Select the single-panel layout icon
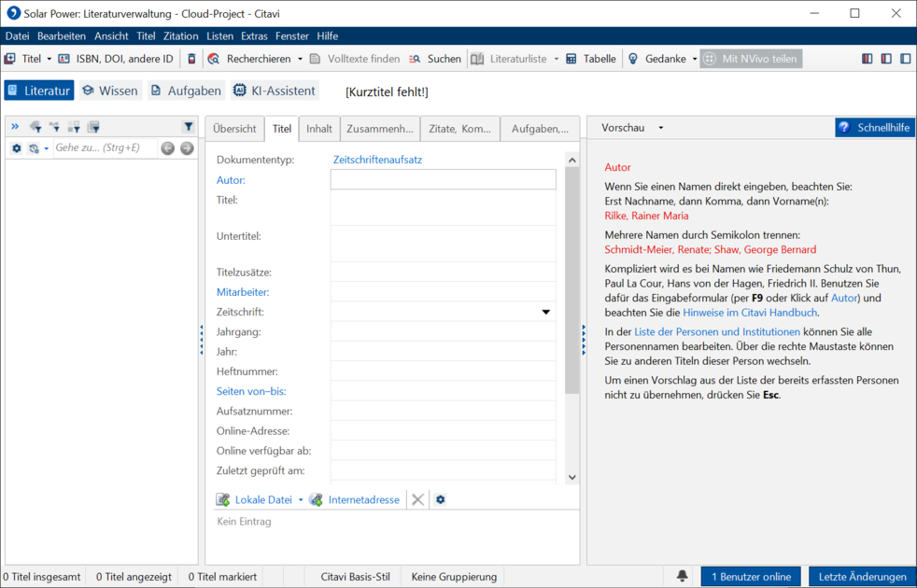The width and height of the screenshot is (917, 588). pyautogui.click(x=905, y=59)
